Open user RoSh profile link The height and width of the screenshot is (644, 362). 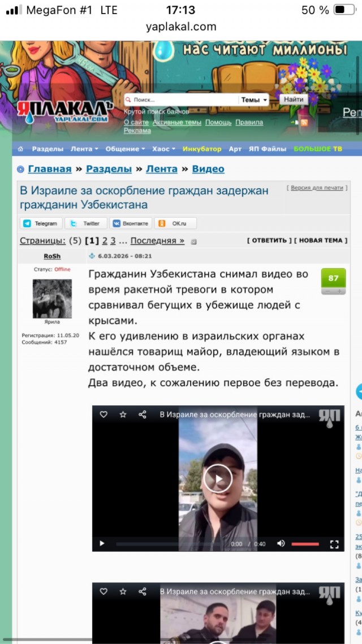[x=52, y=256]
